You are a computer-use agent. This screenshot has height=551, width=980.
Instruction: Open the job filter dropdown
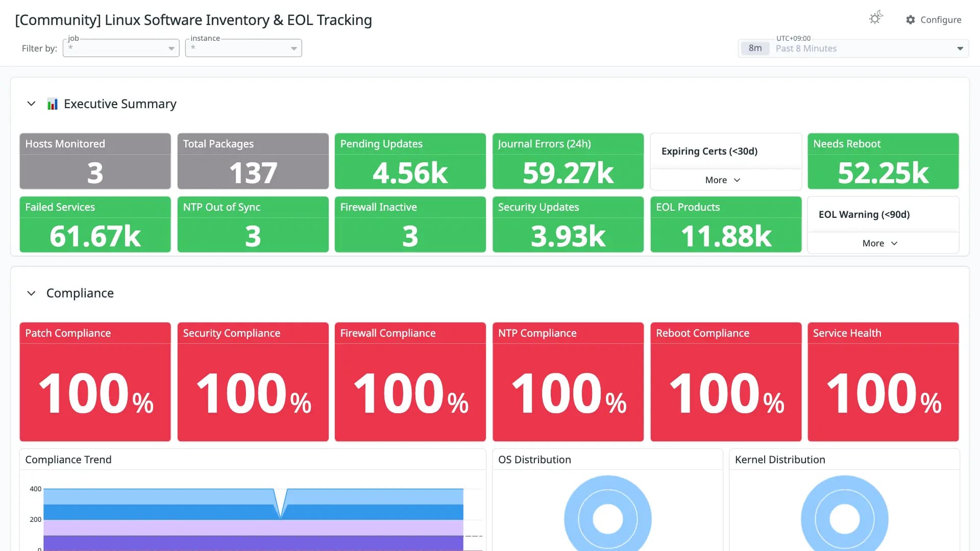pyautogui.click(x=121, y=48)
